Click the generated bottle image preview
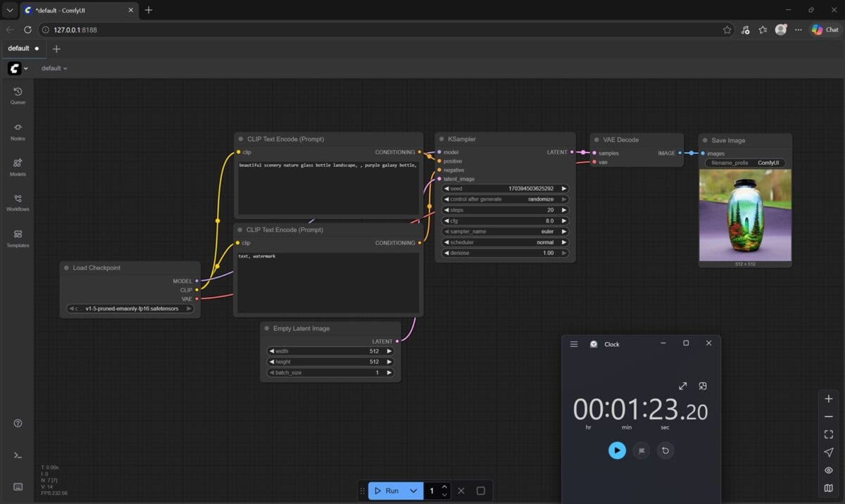The height and width of the screenshot is (504, 845). click(x=745, y=215)
